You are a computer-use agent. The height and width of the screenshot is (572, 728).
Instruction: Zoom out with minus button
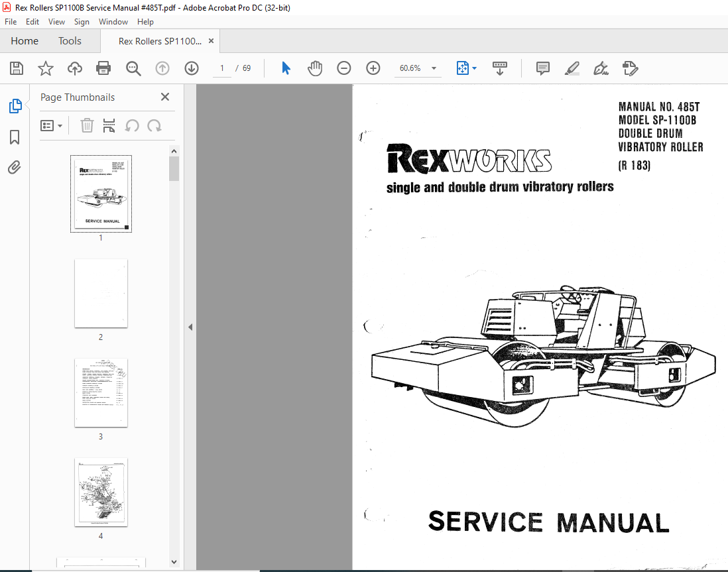pyautogui.click(x=343, y=68)
